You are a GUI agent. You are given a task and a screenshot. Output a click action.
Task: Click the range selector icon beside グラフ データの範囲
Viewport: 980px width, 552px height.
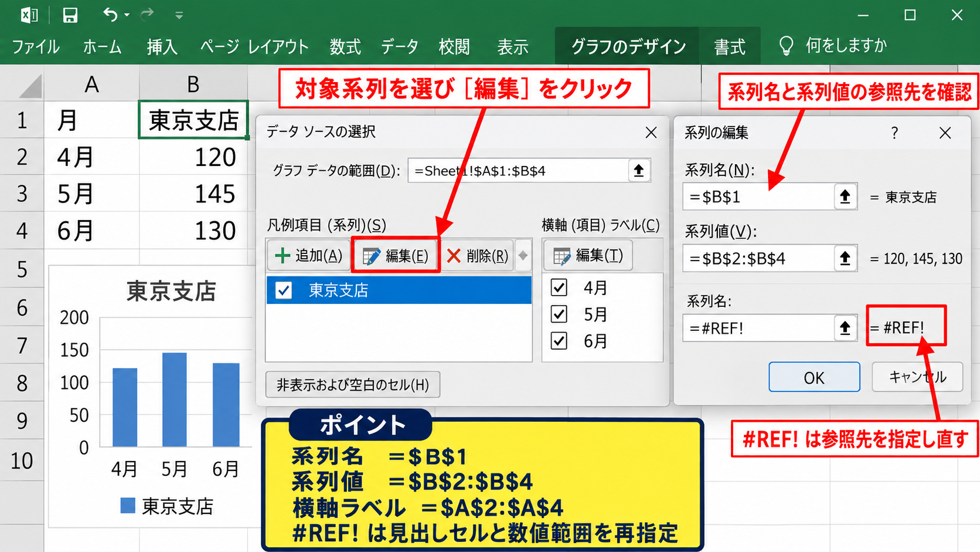(639, 171)
